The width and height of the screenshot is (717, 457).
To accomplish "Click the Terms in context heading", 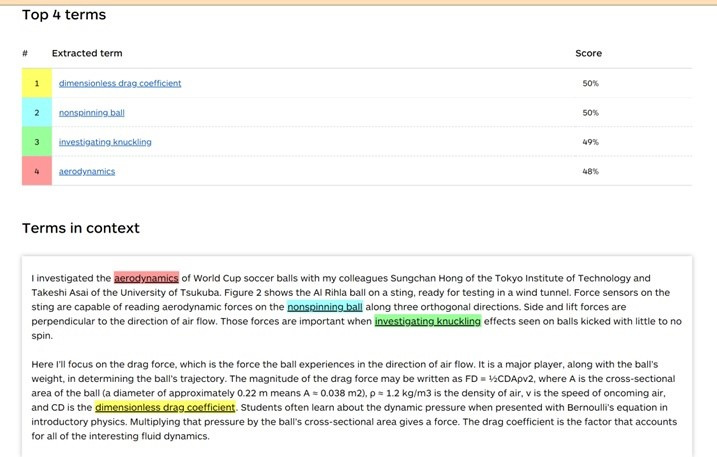I will click(81, 228).
